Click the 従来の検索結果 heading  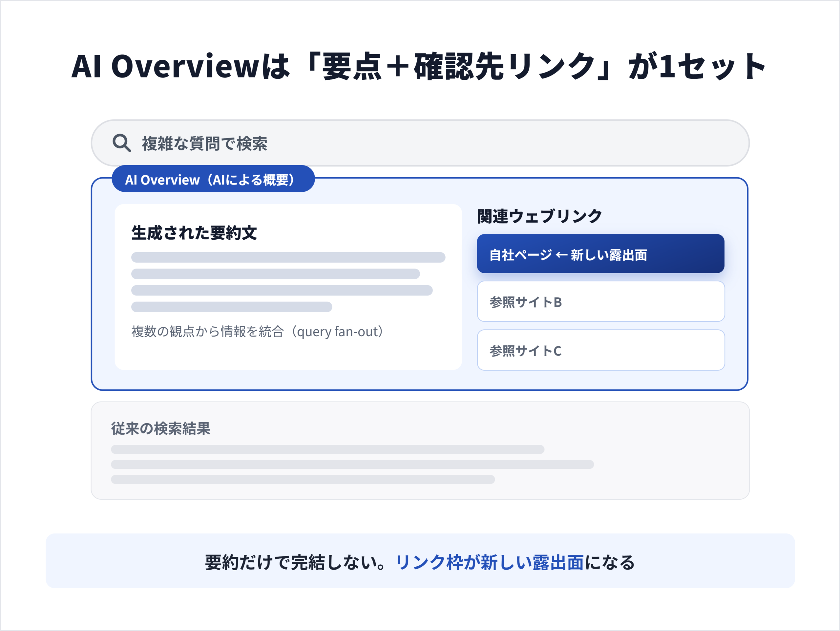point(161,428)
